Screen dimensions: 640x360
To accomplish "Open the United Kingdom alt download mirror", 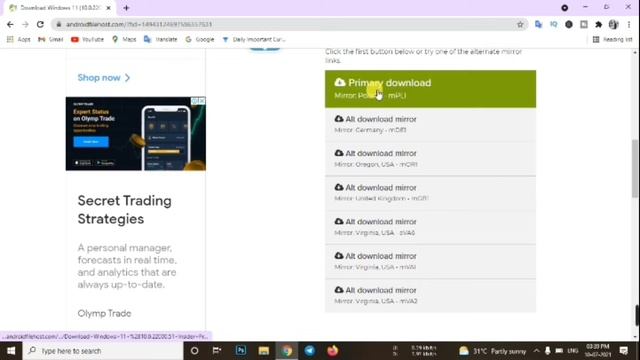I will 430,193.
